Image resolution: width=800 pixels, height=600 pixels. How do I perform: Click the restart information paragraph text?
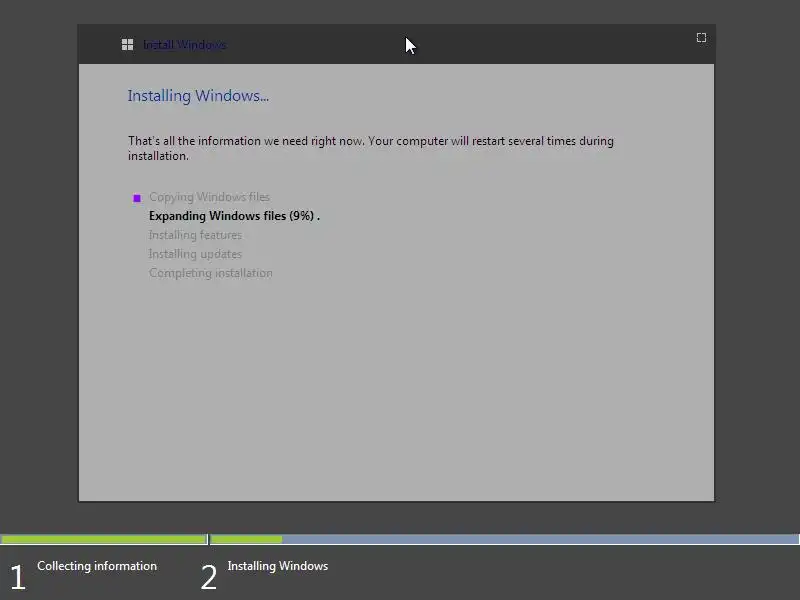[x=371, y=148]
